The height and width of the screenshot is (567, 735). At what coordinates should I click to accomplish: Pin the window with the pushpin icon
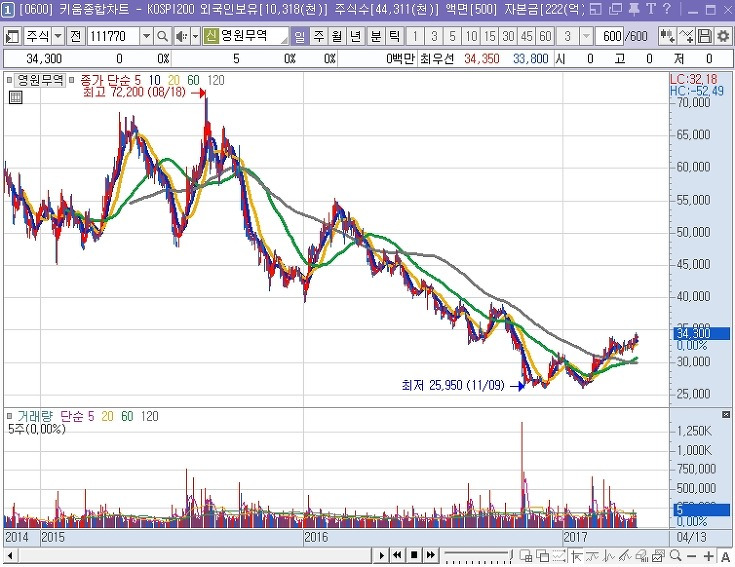(x=634, y=9)
